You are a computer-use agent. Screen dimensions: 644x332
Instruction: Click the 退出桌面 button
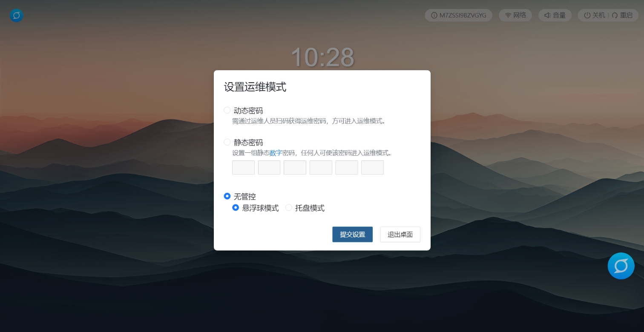pyautogui.click(x=400, y=235)
